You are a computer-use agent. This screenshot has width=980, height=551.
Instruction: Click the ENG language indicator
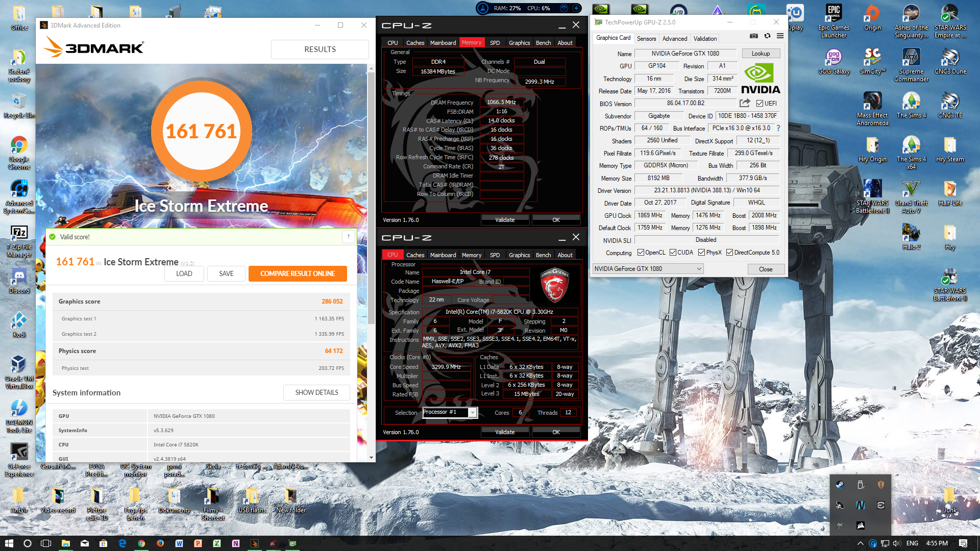[912, 543]
